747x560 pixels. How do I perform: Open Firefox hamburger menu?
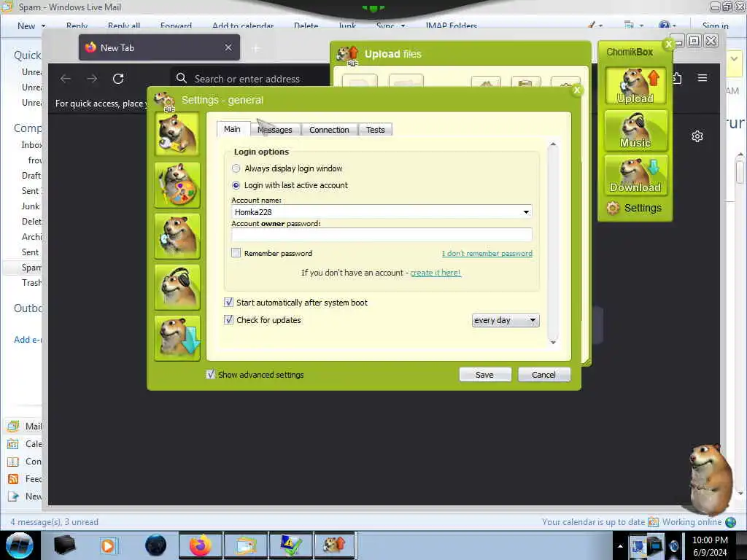[x=703, y=77]
